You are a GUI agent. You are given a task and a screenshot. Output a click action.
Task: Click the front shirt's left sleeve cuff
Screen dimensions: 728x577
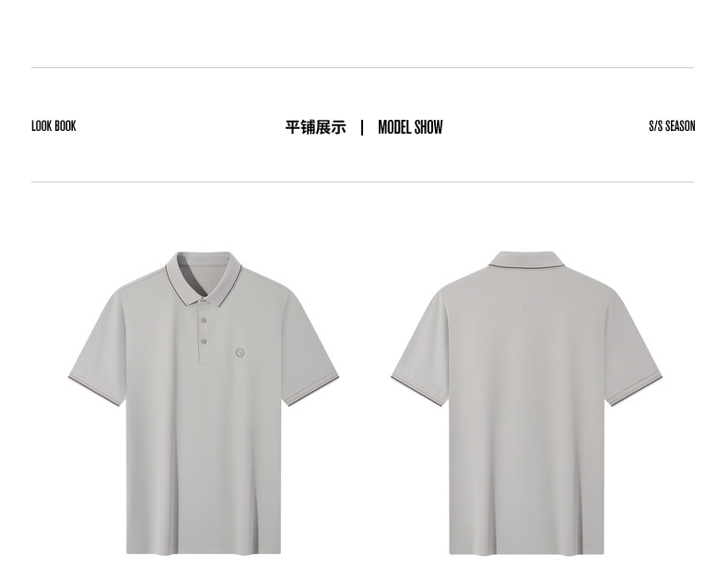coord(95,390)
